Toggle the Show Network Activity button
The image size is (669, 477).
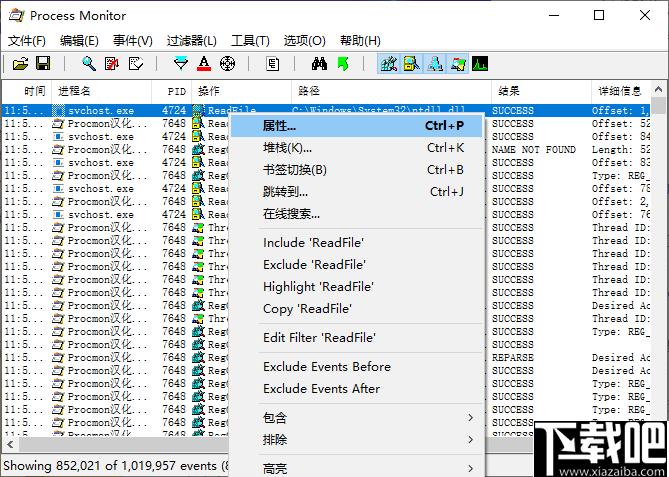point(435,64)
